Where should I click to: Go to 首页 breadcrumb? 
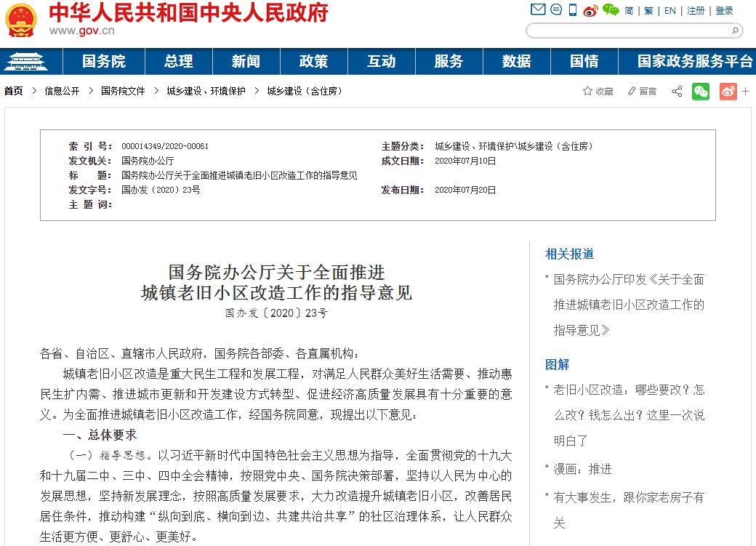tap(14, 91)
